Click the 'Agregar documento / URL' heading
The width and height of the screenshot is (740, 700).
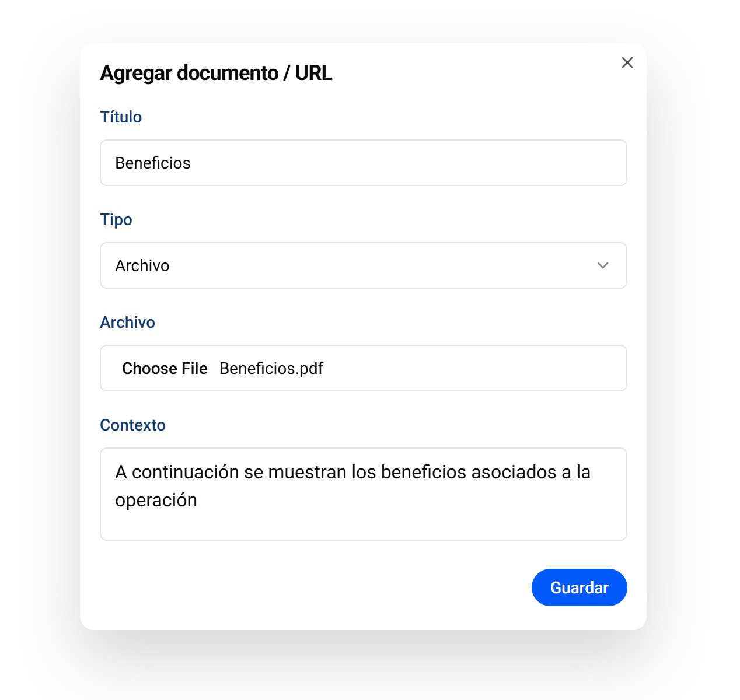pos(216,73)
